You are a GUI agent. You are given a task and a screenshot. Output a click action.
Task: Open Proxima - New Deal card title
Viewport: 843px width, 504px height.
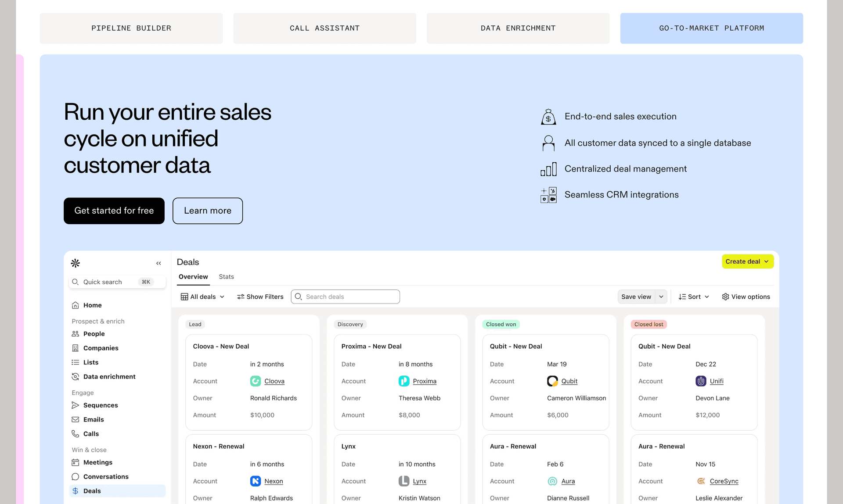[x=371, y=347]
